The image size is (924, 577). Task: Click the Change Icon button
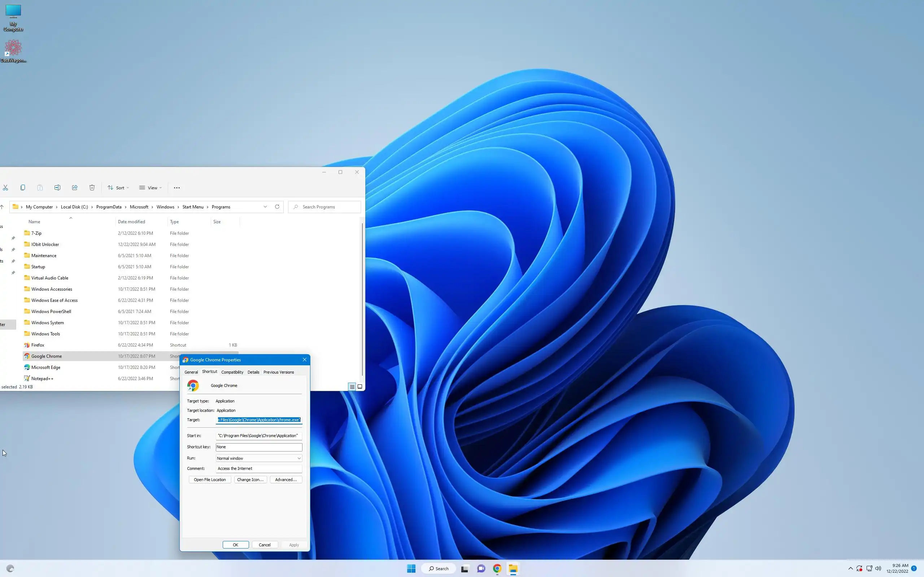[x=250, y=480]
